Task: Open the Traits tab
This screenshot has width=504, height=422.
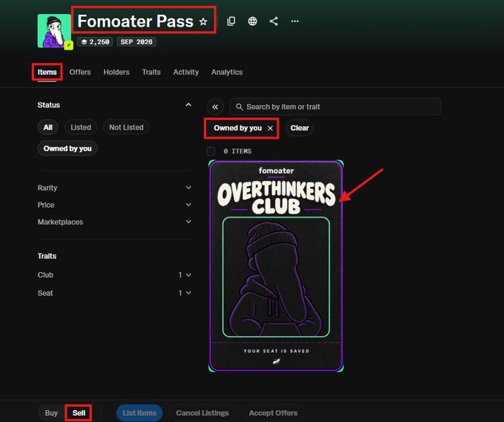Action: (151, 72)
